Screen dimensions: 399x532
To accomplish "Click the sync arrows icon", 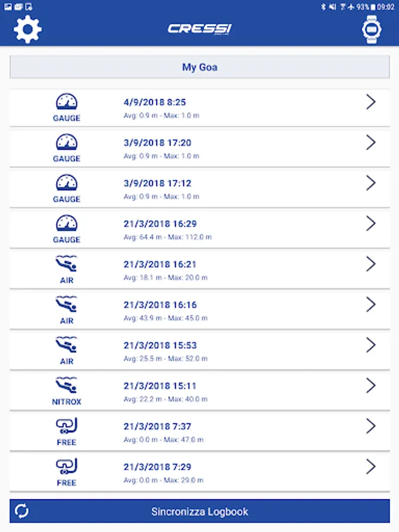I will (x=22, y=511).
